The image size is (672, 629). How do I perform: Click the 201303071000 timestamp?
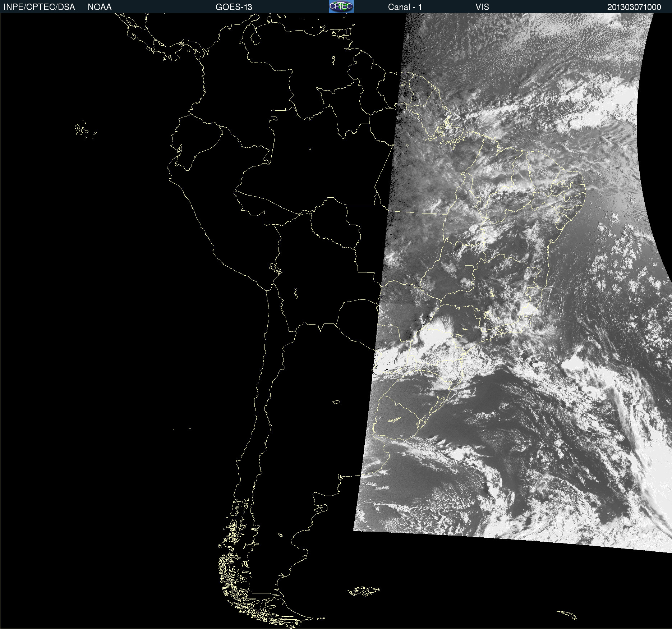tap(634, 7)
